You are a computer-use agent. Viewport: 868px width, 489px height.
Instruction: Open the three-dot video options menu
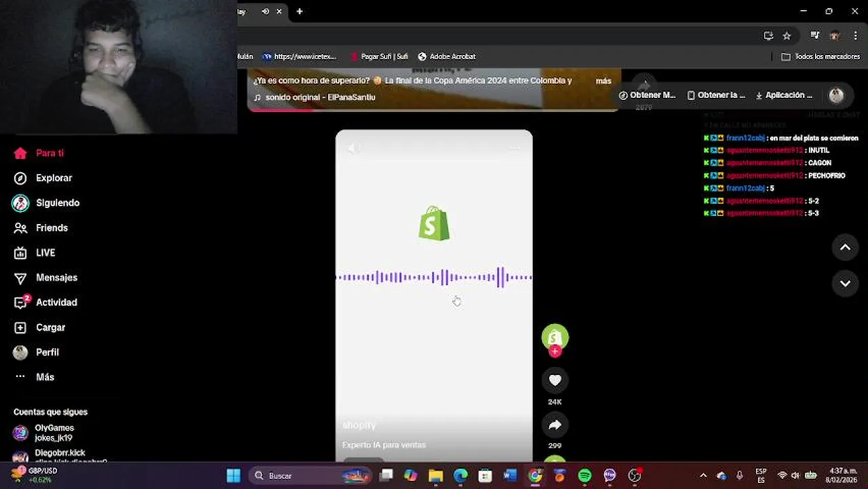point(515,148)
